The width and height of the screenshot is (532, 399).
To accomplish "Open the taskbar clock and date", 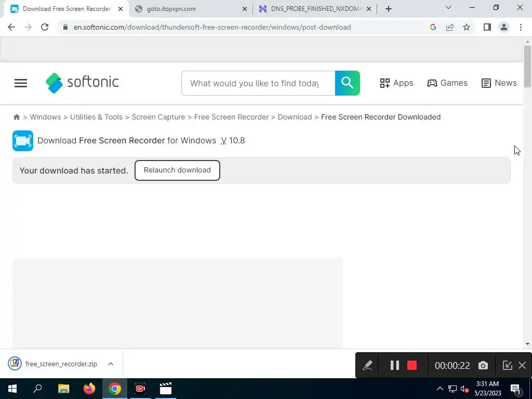I will click(487, 389).
